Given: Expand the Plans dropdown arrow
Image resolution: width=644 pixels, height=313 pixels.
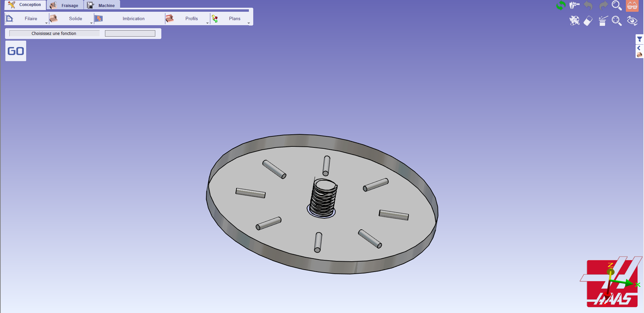Looking at the screenshot, I should click(x=249, y=23).
